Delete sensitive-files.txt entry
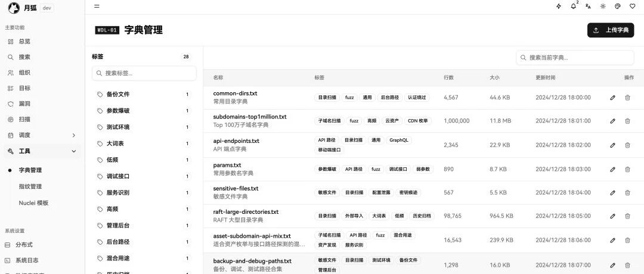 tap(627, 193)
